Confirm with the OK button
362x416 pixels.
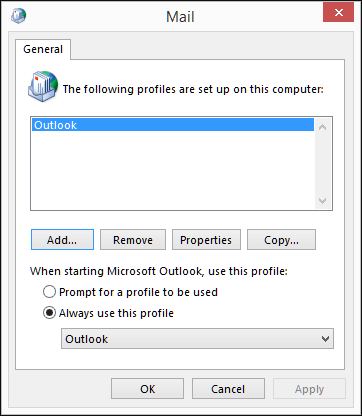[x=147, y=389]
